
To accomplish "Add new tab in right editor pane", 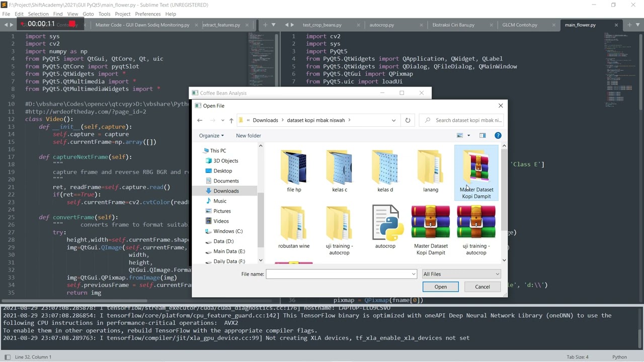I will tap(629, 25).
